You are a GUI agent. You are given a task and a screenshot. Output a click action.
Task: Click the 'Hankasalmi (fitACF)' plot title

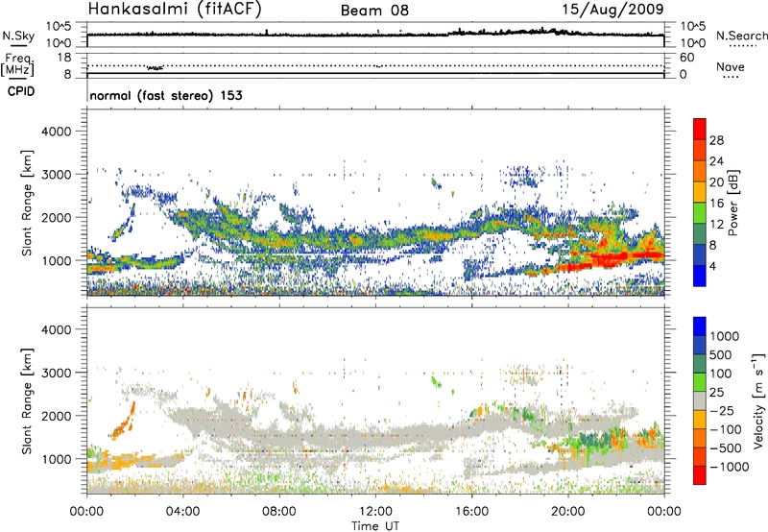point(174,9)
